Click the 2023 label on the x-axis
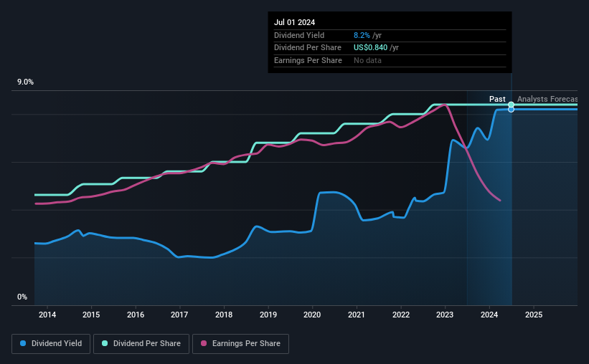Viewport: 589px width, 364px height. point(445,315)
